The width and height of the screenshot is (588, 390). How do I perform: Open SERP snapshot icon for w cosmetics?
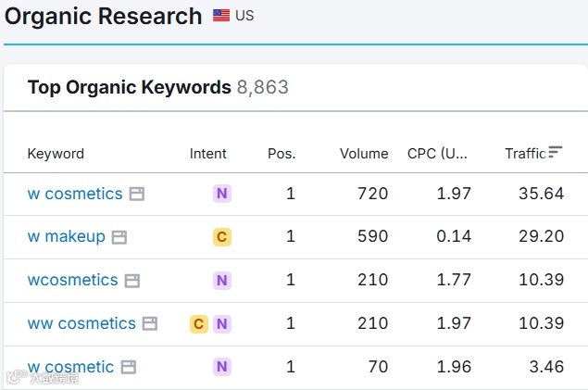point(137,195)
